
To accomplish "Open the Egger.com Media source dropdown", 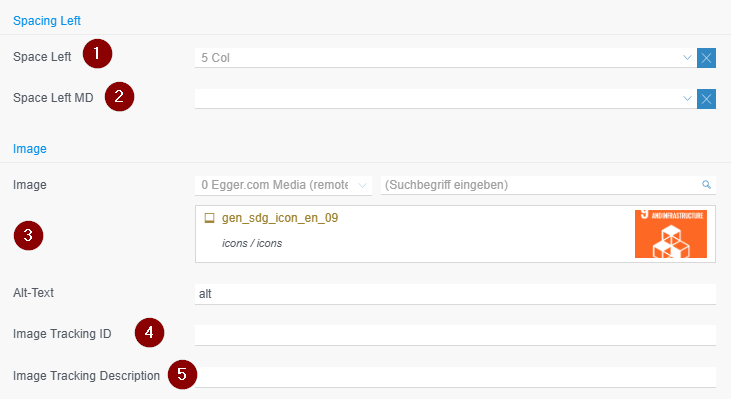I will pos(283,185).
